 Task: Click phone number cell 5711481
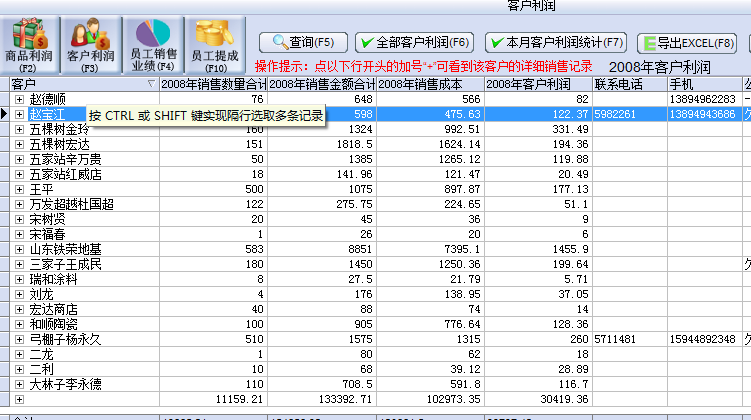629,339
